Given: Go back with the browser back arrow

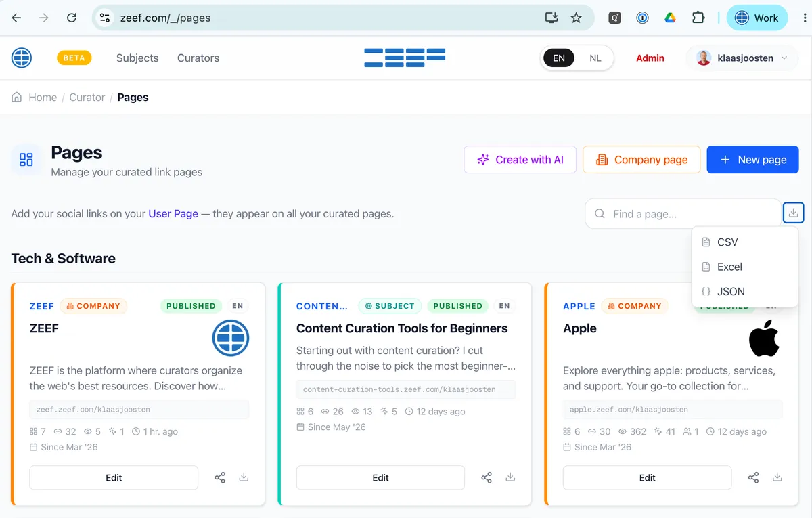Looking at the screenshot, I should (17, 18).
